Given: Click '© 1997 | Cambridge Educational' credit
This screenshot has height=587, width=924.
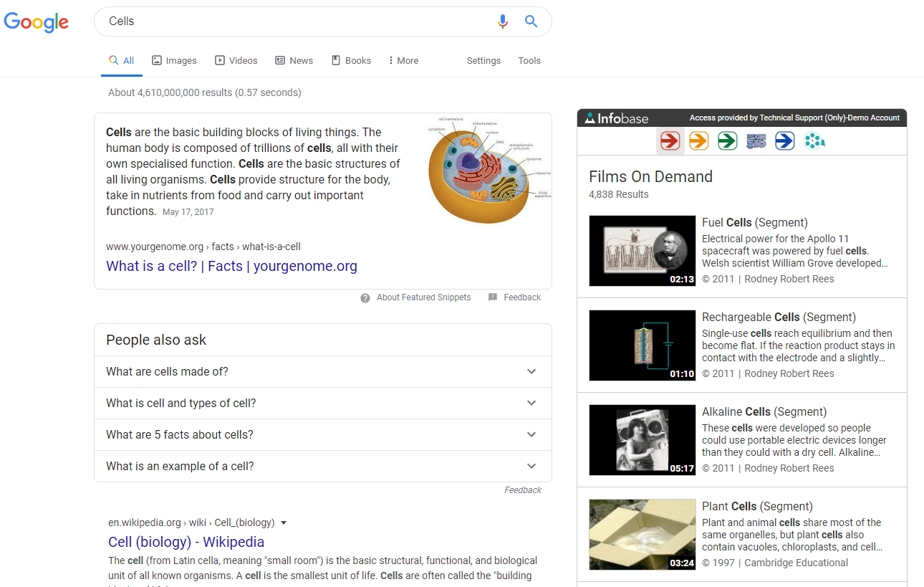Looking at the screenshot, I should click(x=775, y=563).
